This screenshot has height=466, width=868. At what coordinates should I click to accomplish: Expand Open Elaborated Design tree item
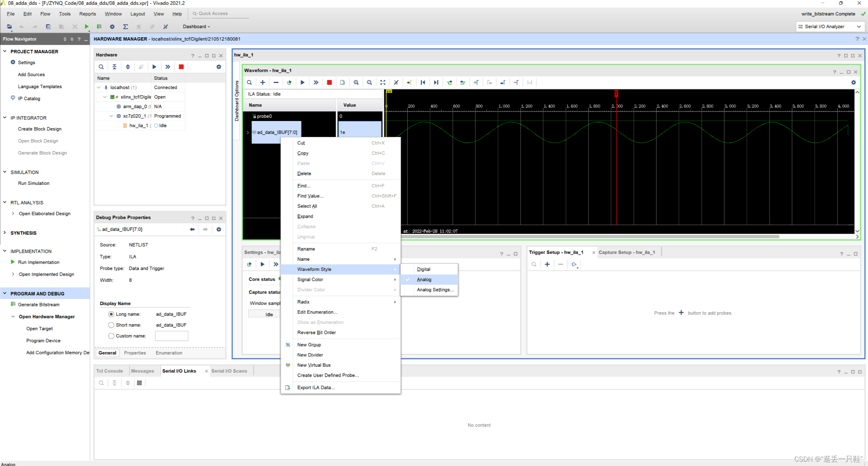coord(13,214)
